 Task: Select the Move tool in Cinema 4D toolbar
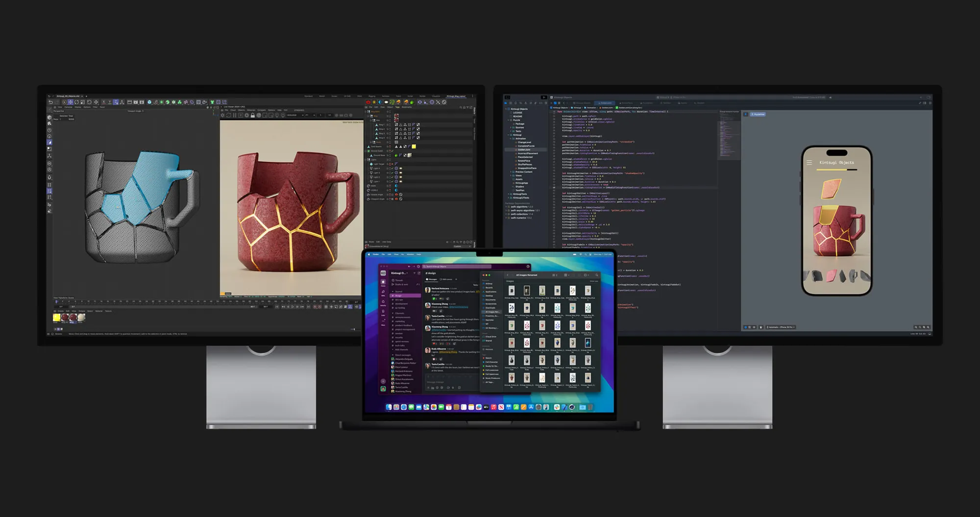coord(70,102)
